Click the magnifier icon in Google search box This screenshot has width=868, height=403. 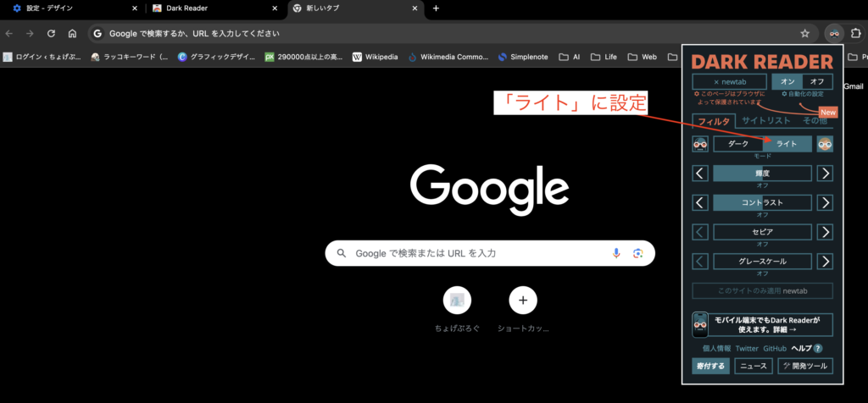click(342, 253)
